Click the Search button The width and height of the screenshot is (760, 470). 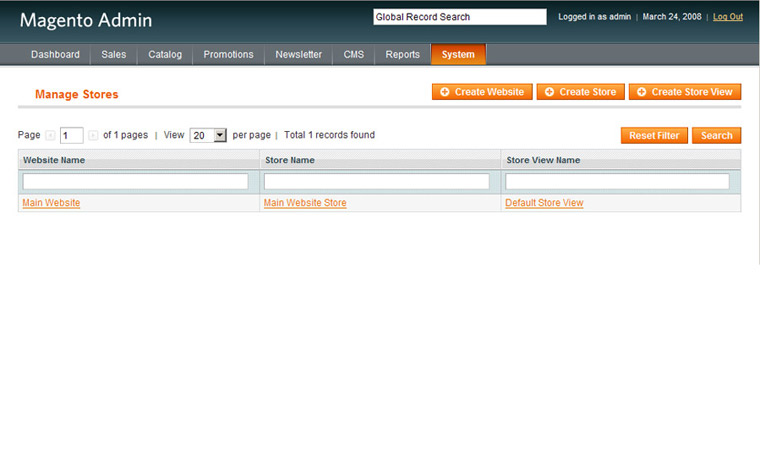[716, 135]
